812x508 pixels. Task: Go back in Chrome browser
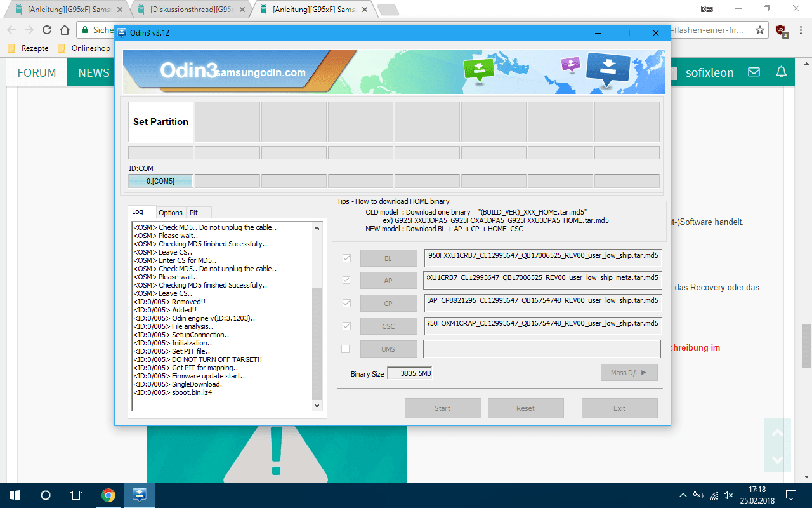pyautogui.click(x=11, y=30)
